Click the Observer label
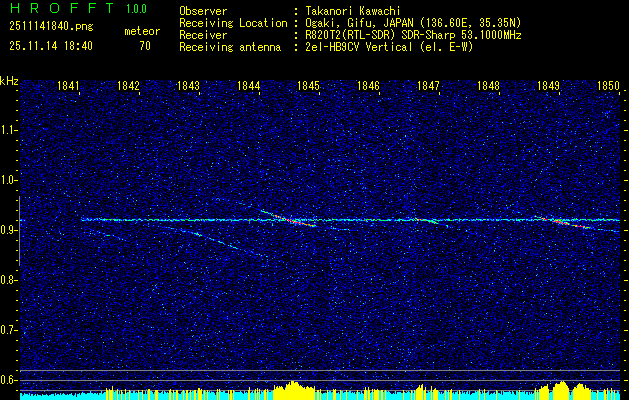 (203, 11)
